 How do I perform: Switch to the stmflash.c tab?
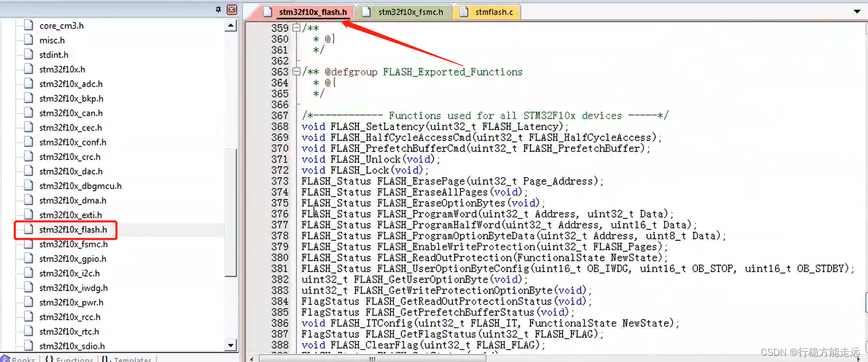486,12
